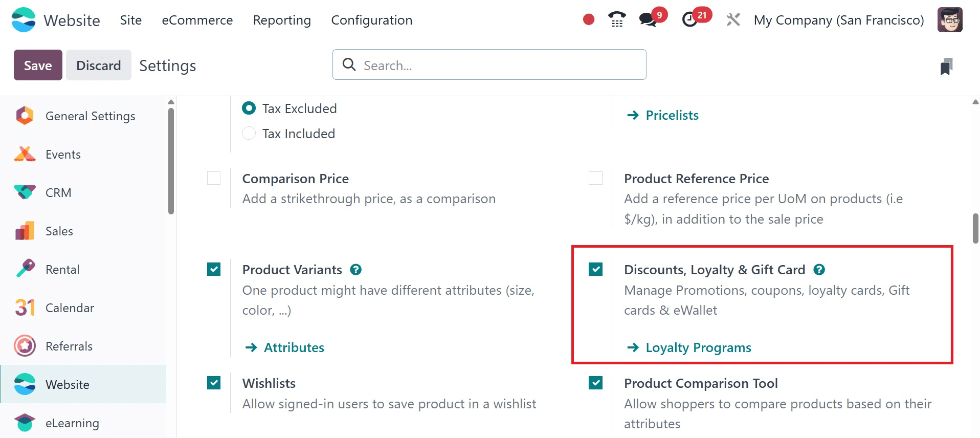Screen dimensions: 980x438
Task: Open the My Company (San Francisco) selector
Action: click(x=838, y=20)
